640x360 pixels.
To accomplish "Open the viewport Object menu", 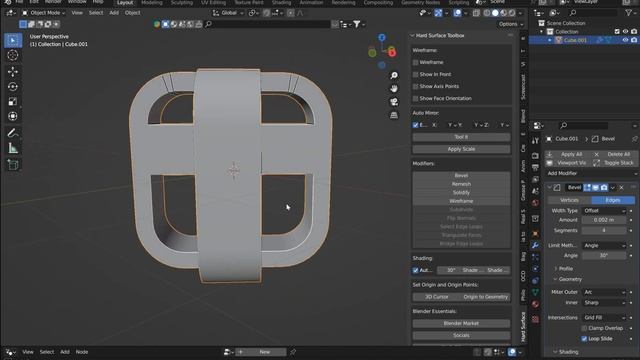I will 132,13.
